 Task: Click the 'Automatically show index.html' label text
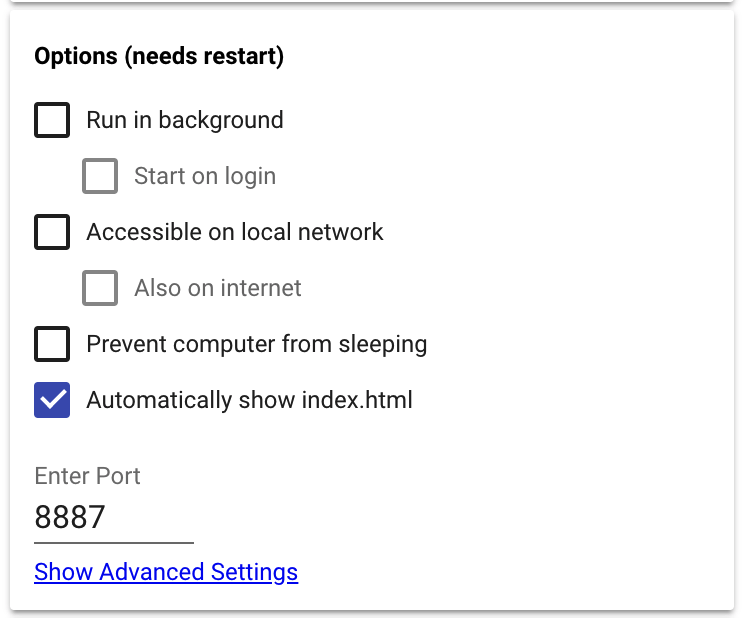coord(249,400)
